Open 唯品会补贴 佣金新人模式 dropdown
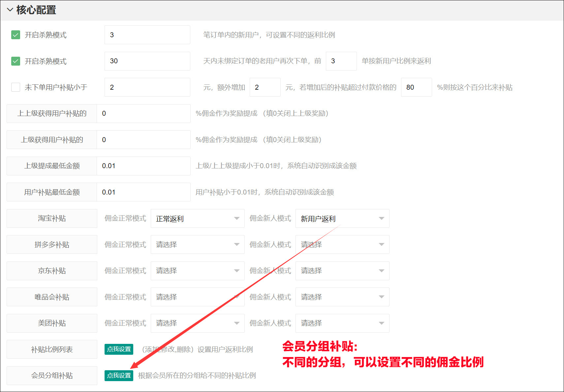This screenshot has width=564, height=392. tap(342, 297)
